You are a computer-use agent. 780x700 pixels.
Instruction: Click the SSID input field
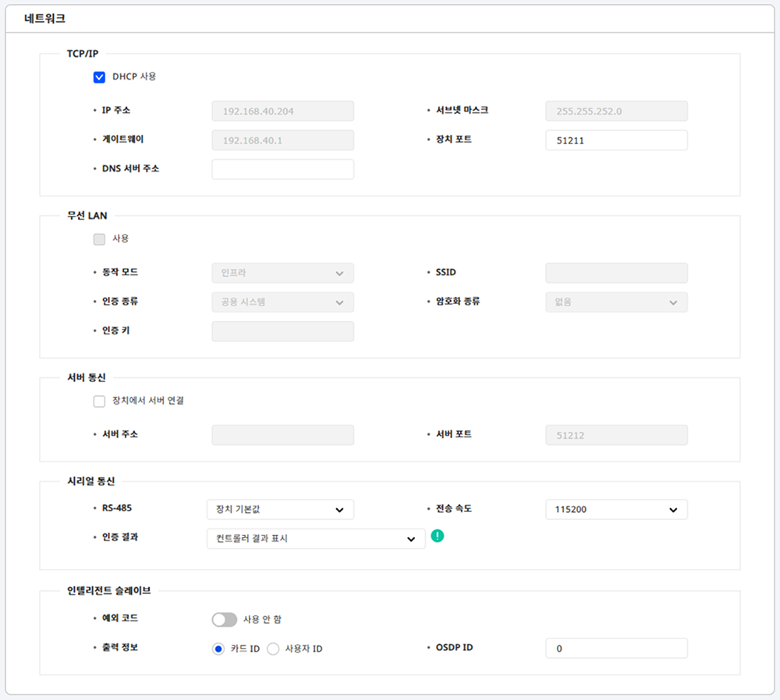[x=616, y=273]
